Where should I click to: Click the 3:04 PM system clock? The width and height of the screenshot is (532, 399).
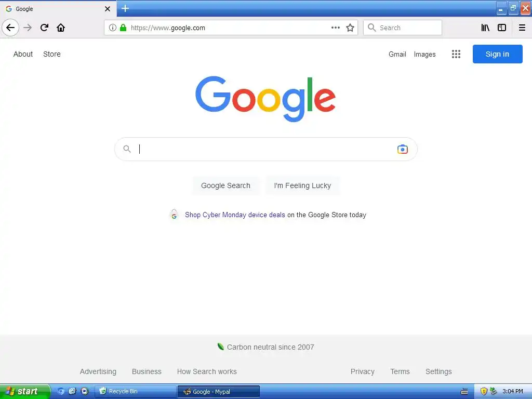click(x=513, y=391)
